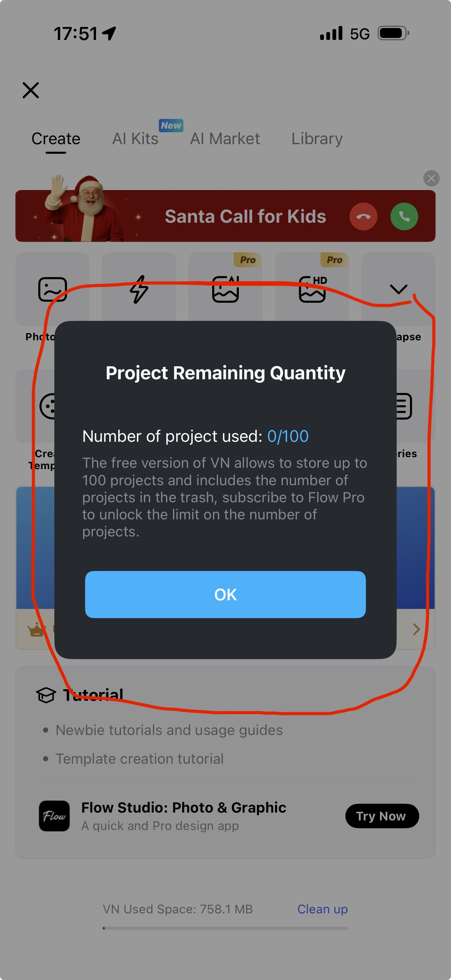Switch to the AI Kits tab
This screenshot has width=451, height=980.
point(135,139)
